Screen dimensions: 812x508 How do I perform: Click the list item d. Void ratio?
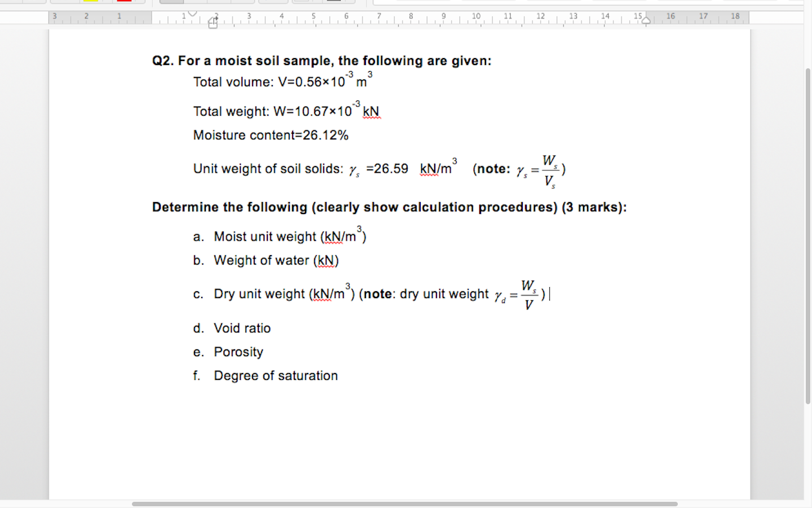[x=242, y=328]
